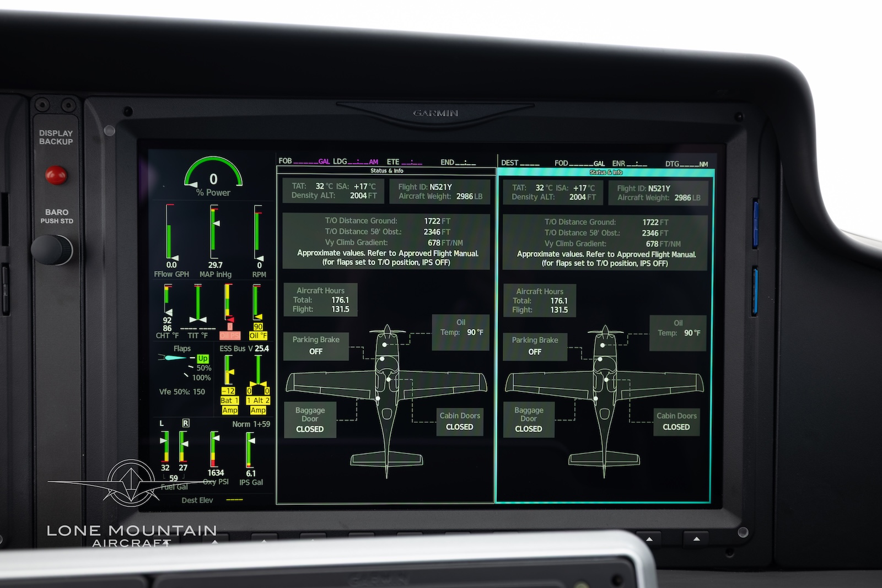882x588 pixels.
Task: Push the BARO knob for standard pressure
Action: pyautogui.click(x=51, y=249)
